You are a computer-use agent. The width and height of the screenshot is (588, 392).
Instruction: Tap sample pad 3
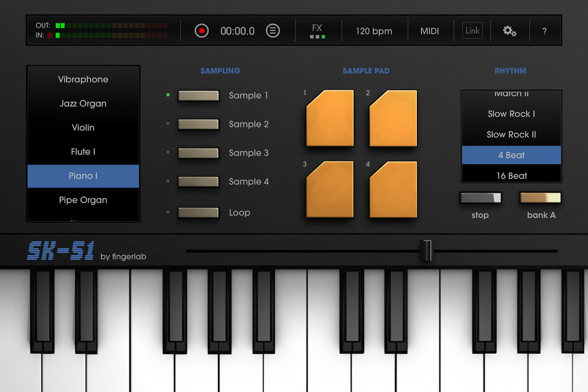coord(330,189)
